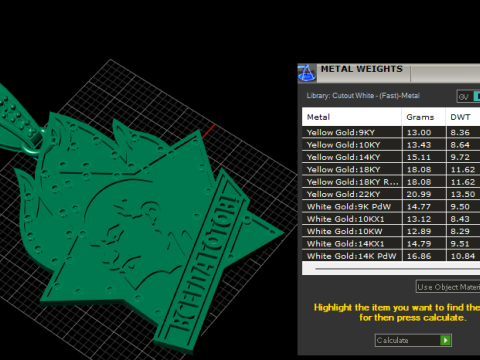Click the Metal Weights cone icon
Screen dimensions: 480x360
pyautogui.click(x=306, y=73)
